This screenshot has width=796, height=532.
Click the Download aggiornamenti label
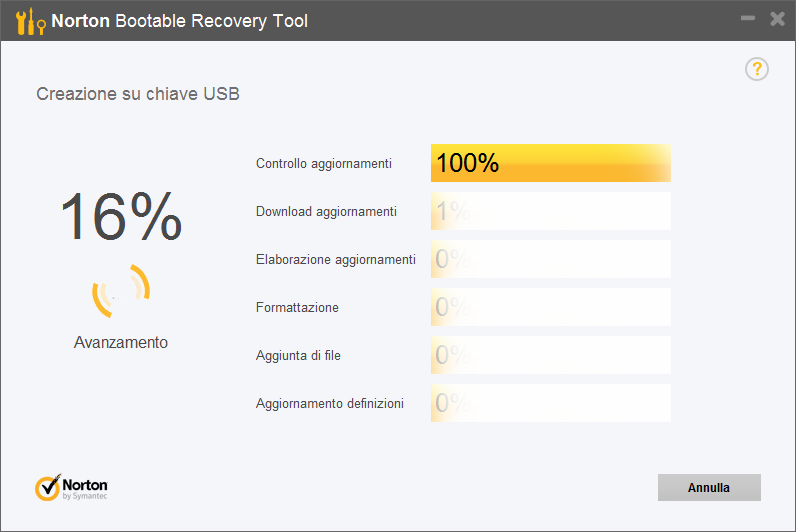coord(326,211)
